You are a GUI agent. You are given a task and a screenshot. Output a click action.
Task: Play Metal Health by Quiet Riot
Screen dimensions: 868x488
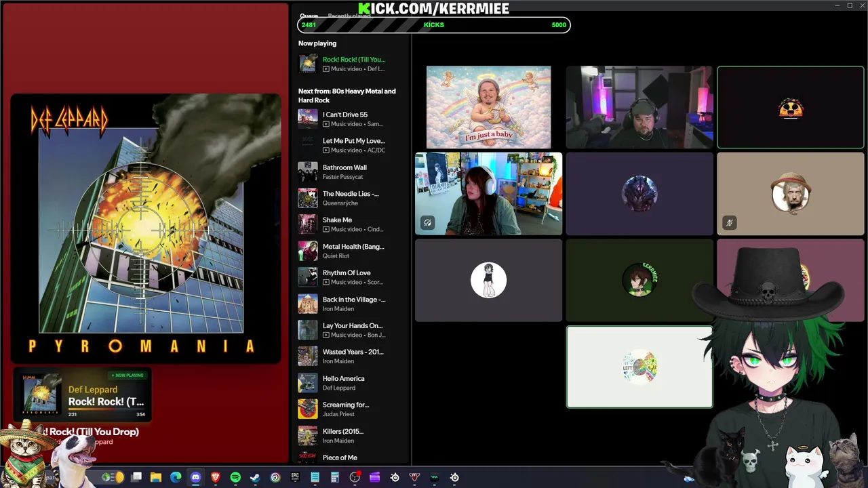coord(352,251)
